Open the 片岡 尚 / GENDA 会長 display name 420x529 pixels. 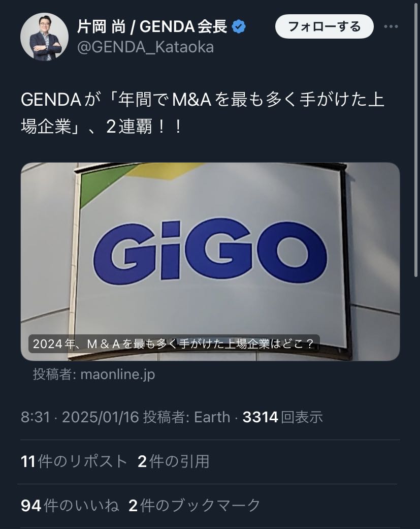pyautogui.click(x=152, y=26)
